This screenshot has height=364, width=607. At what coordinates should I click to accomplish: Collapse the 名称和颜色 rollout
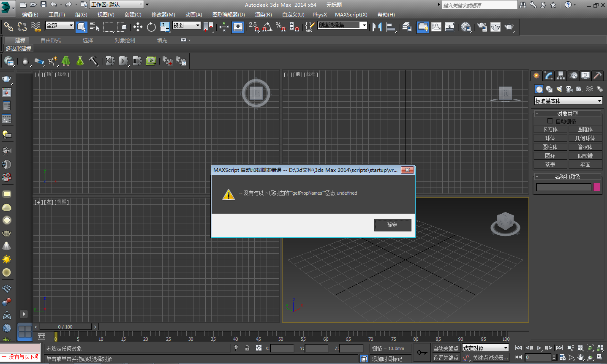567,177
